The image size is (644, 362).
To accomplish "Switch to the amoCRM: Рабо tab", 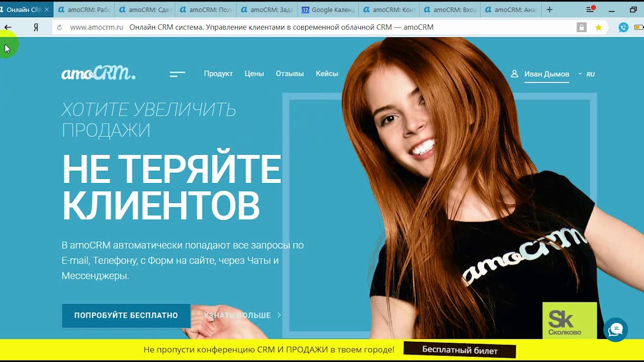I will (84, 10).
